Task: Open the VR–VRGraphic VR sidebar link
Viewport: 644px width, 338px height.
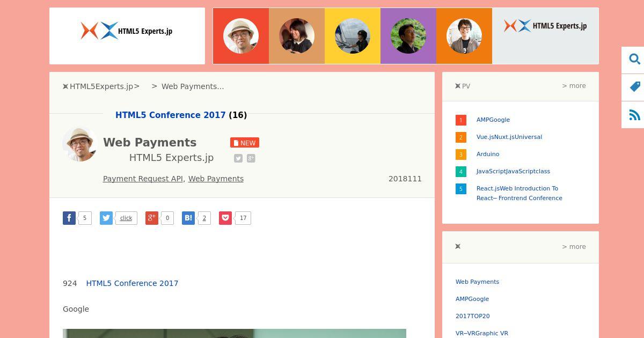Action: [482, 333]
